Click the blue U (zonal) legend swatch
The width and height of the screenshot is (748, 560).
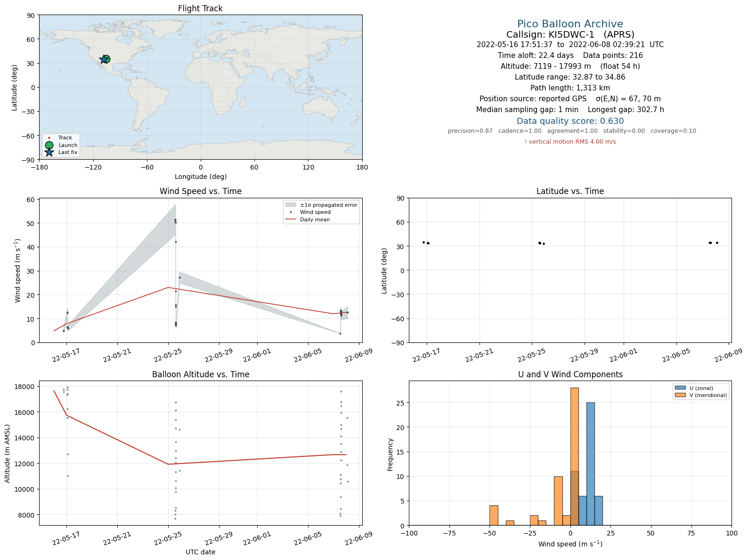click(x=680, y=388)
